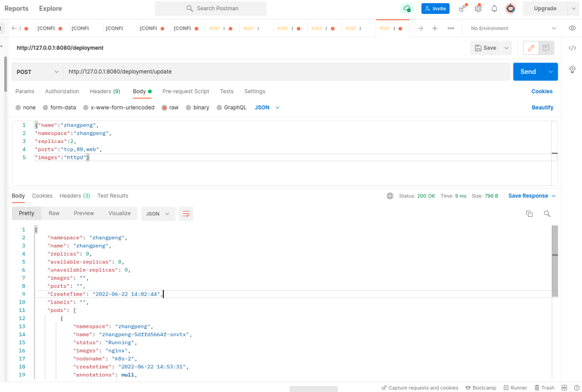The image size is (582, 392).
Task: Click the blue Send button
Action: pos(527,71)
